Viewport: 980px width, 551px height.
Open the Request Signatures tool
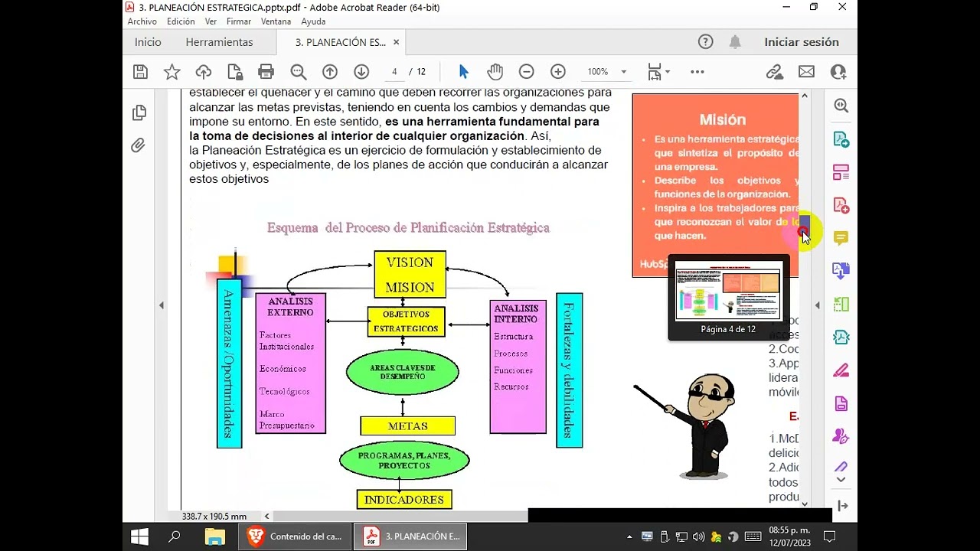(x=841, y=436)
